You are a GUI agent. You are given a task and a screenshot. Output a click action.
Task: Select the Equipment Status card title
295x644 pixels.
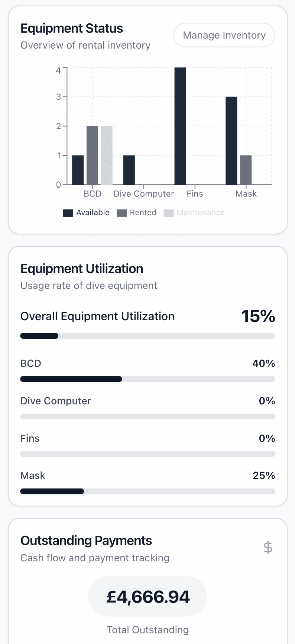coord(72,28)
